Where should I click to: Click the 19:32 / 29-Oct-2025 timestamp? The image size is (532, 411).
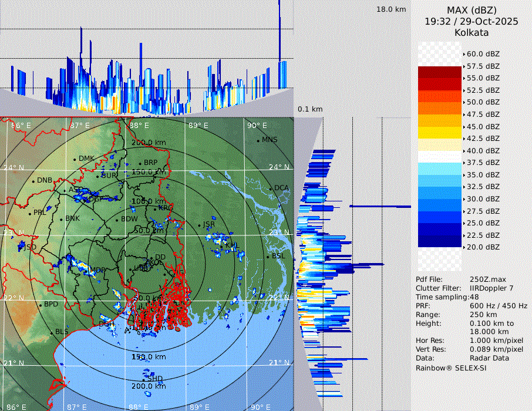tap(472, 21)
